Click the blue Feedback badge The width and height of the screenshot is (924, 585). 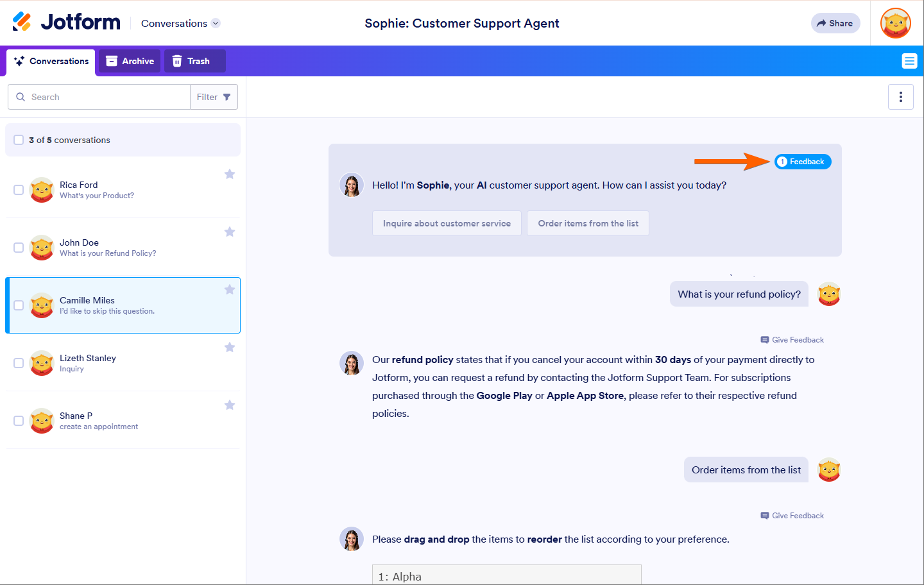(802, 162)
